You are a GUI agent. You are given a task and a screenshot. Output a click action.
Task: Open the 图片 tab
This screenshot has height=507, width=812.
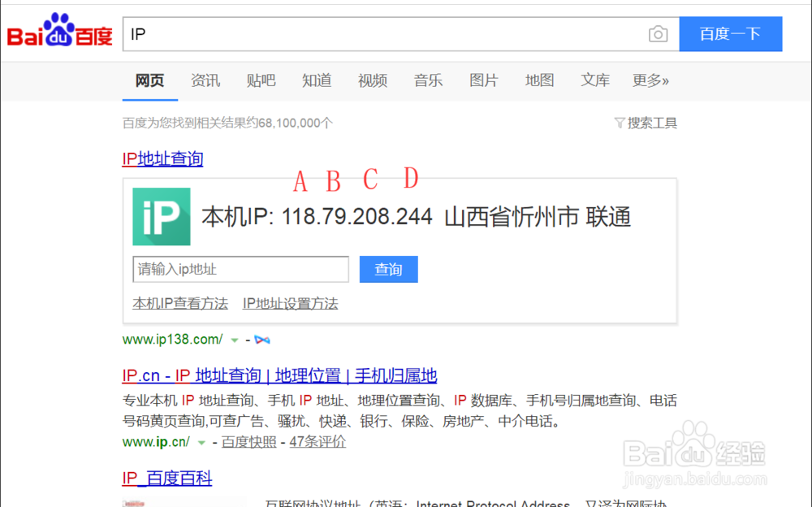[484, 80]
